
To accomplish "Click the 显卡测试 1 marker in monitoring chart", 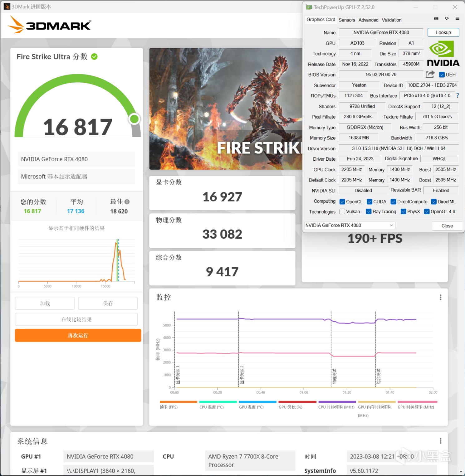I will point(178,375).
